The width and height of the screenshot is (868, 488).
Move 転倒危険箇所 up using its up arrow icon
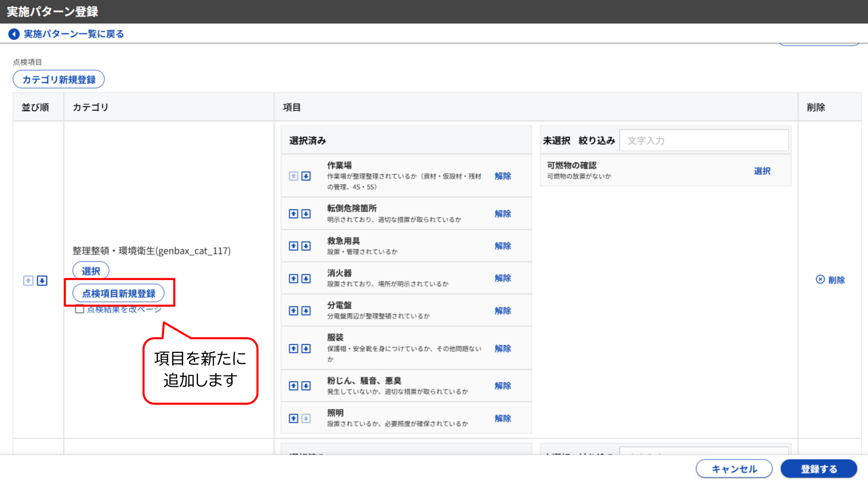click(293, 214)
